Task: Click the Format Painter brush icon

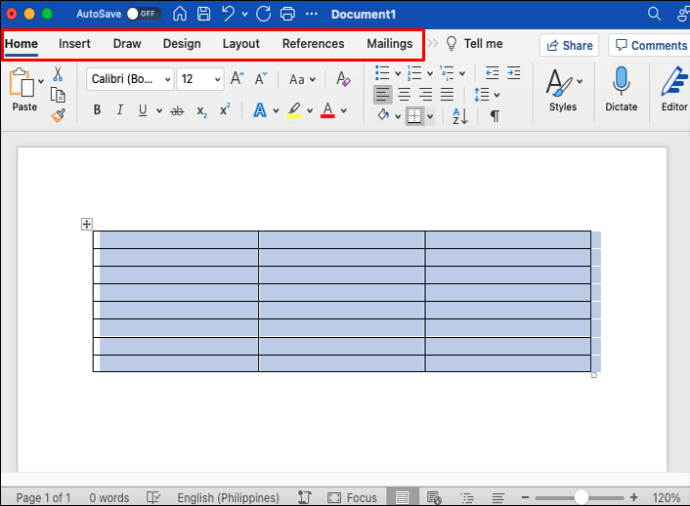Action: pos(58,115)
